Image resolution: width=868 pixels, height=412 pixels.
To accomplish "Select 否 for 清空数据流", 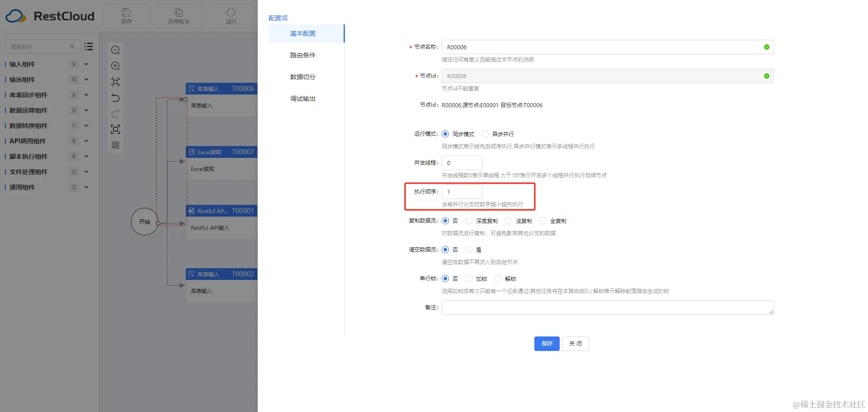I will tap(445, 250).
